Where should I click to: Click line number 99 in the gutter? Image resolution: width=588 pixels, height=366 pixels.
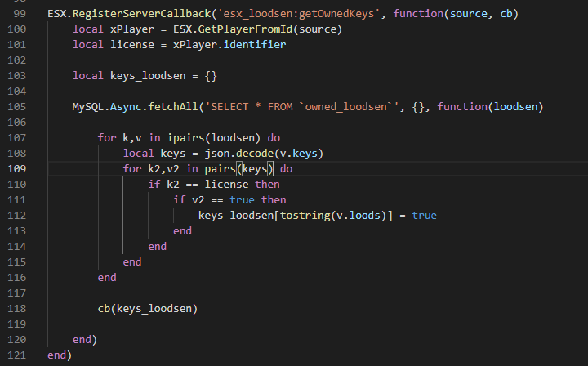pos(20,14)
